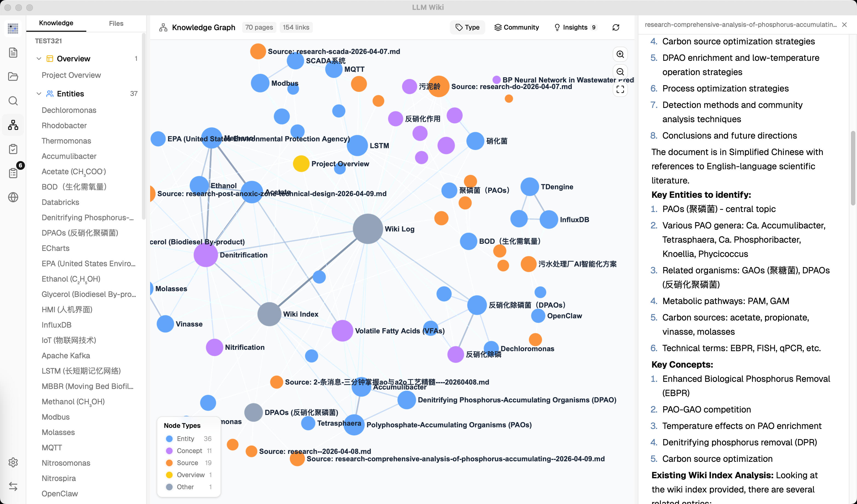Open the settings gear in sidebar
857x504 pixels.
(x=13, y=462)
